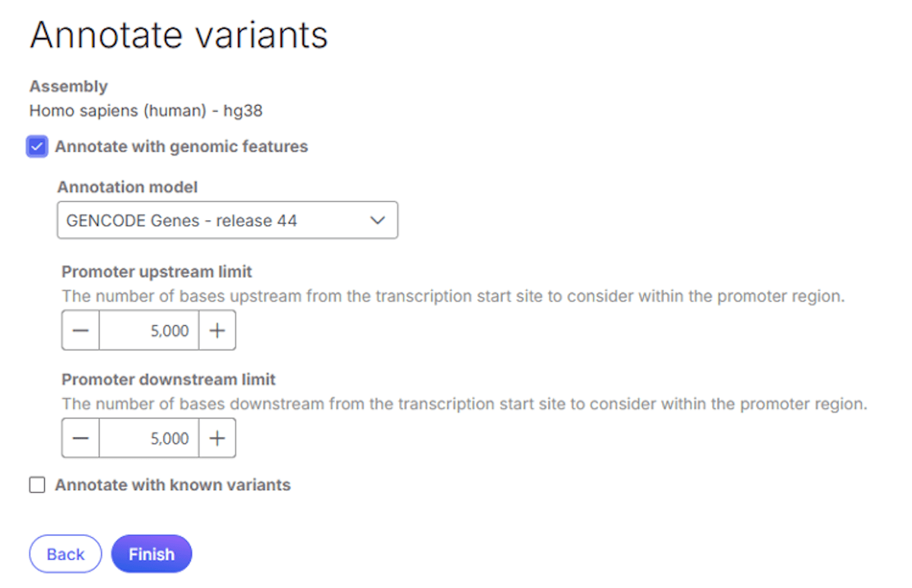Image resolution: width=912 pixels, height=588 pixels.
Task: Click the 'Annotation model' label
Action: click(128, 187)
